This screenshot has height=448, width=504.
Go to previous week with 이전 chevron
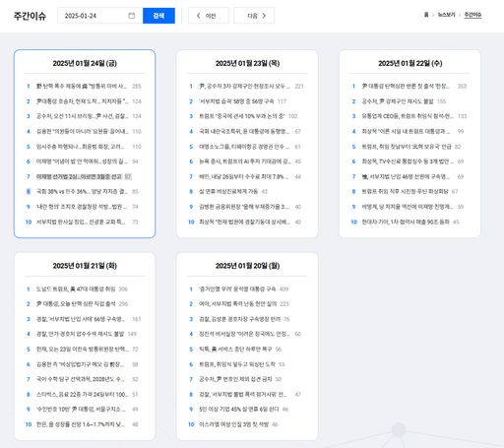209,16
